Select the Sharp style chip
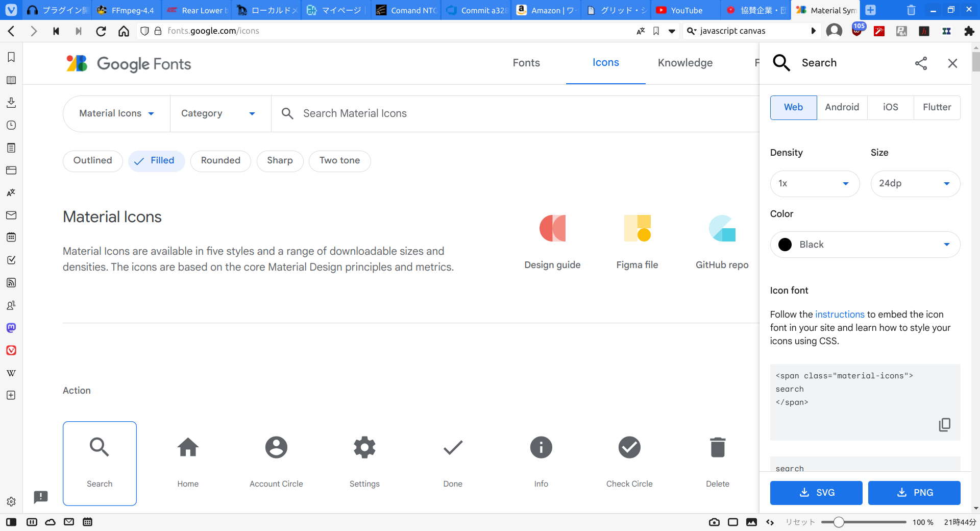The height and width of the screenshot is (531, 980). pos(280,161)
